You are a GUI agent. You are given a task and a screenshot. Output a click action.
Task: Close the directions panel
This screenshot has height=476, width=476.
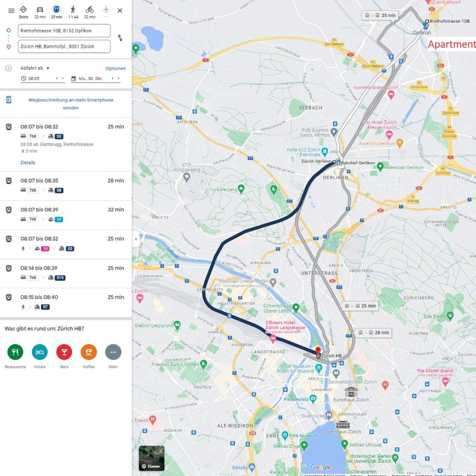point(120,11)
